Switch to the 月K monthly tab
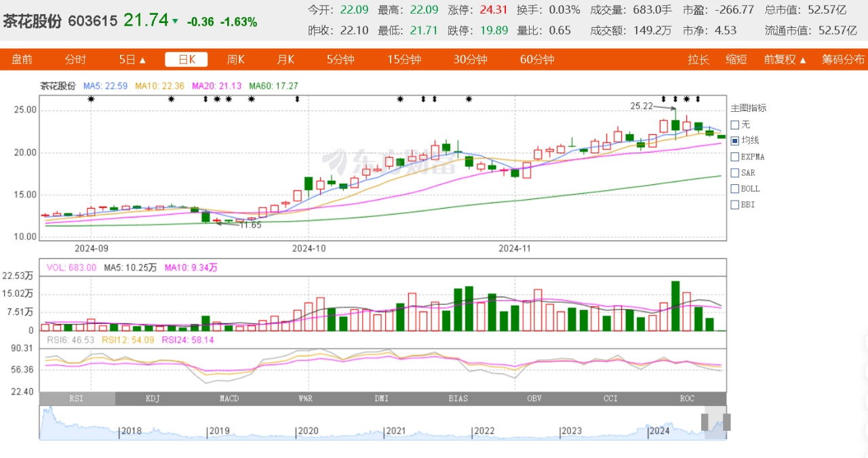This screenshot has width=868, height=458. pyautogui.click(x=285, y=60)
